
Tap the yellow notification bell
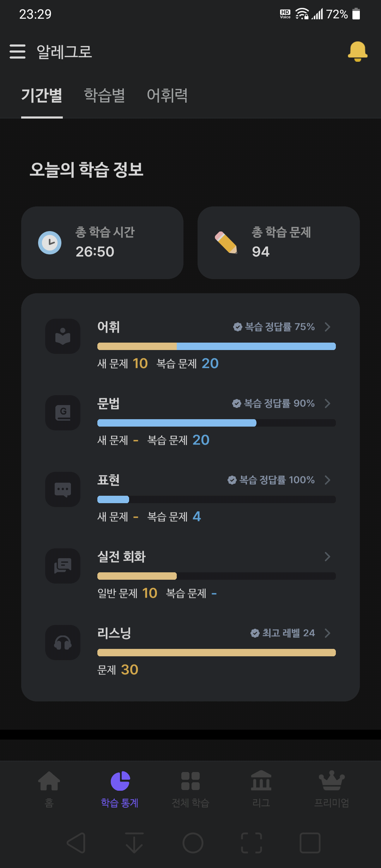point(357,52)
